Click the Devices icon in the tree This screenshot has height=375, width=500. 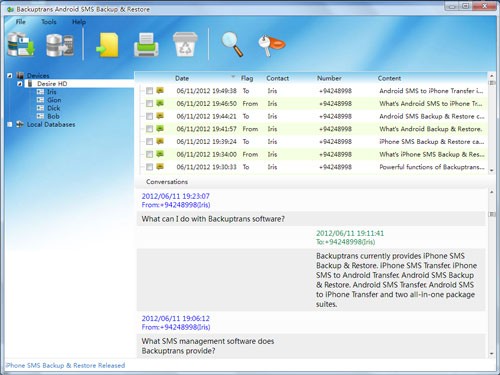[20, 75]
